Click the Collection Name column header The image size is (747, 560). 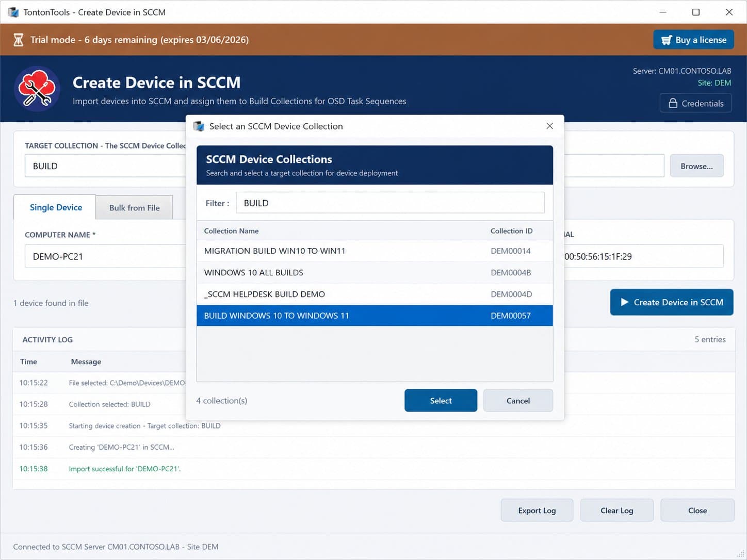(x=231, y=231)
